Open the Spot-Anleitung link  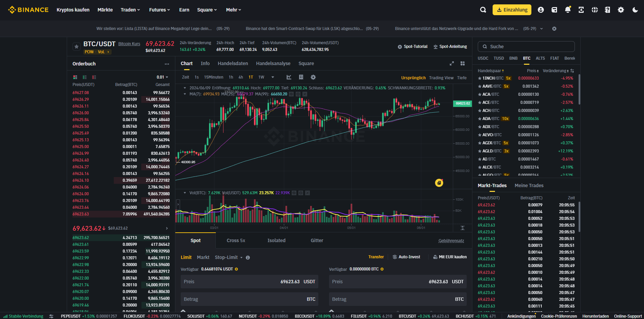(450, 47)
